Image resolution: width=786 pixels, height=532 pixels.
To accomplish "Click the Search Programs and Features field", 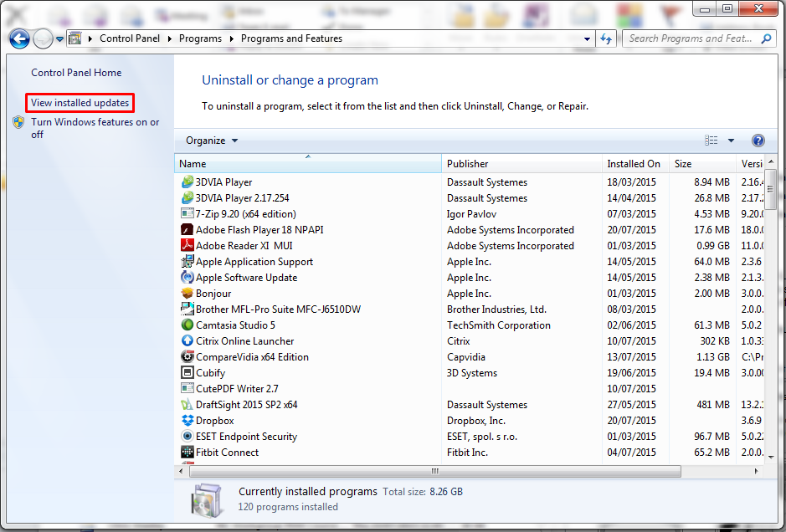I will coord(691,38).
